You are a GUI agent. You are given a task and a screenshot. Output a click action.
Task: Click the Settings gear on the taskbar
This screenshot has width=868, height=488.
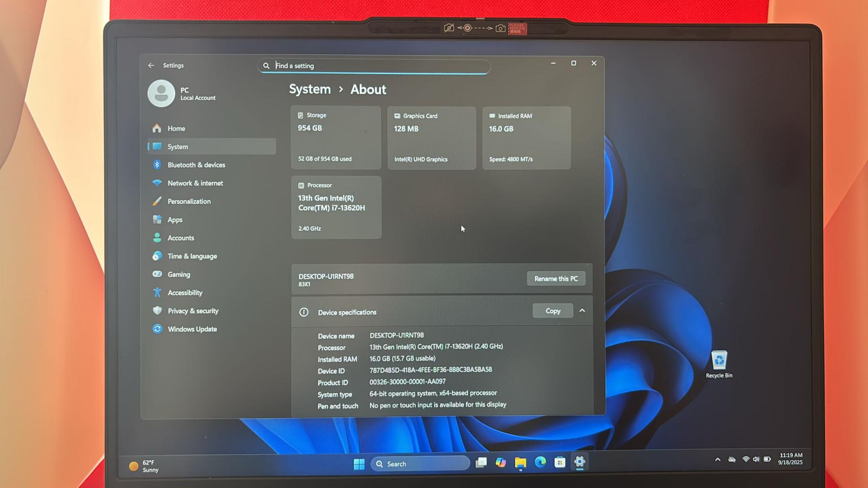pyautogui.click(x=580, y=462)
